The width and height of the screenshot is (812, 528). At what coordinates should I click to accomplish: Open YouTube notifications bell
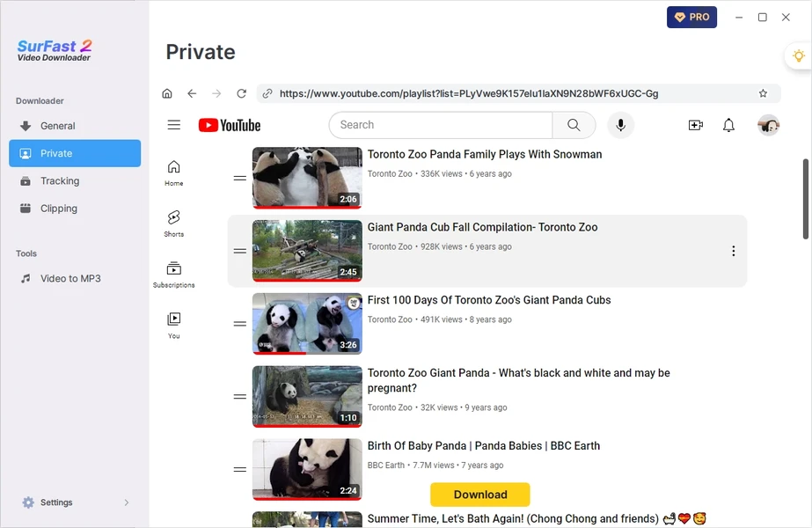tap(728, 125)
